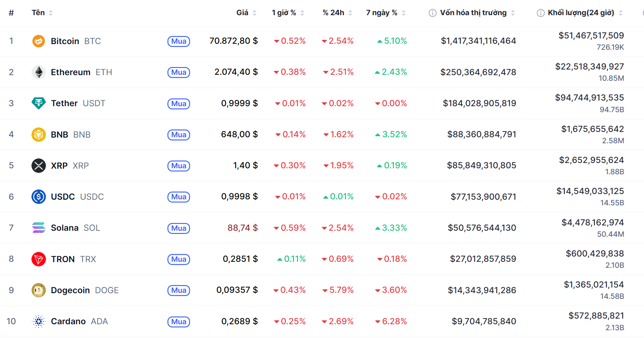Sort table by Giá column
This screenshot has height=338, width=644.
point(246,13)
